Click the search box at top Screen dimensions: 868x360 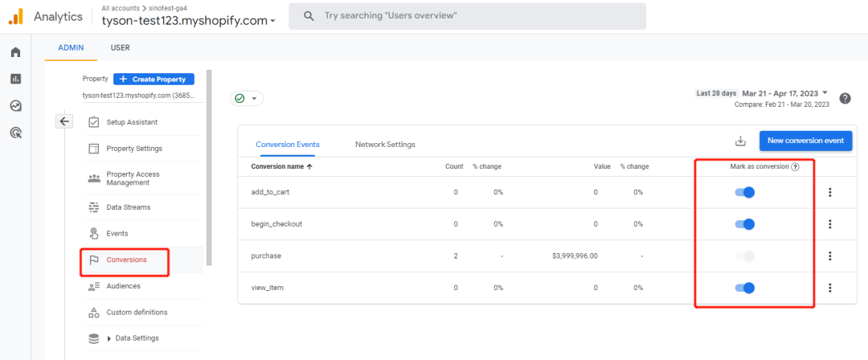[x=466, y=16]
